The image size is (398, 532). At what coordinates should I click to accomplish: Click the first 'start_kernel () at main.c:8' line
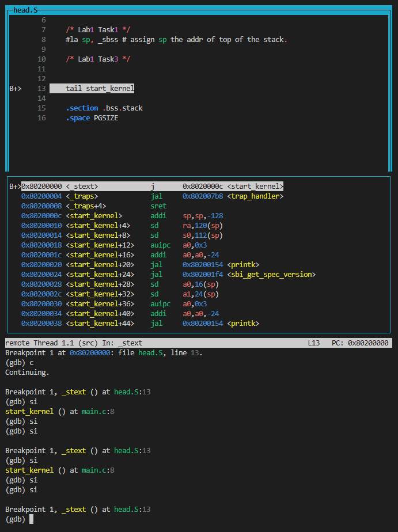60,412
